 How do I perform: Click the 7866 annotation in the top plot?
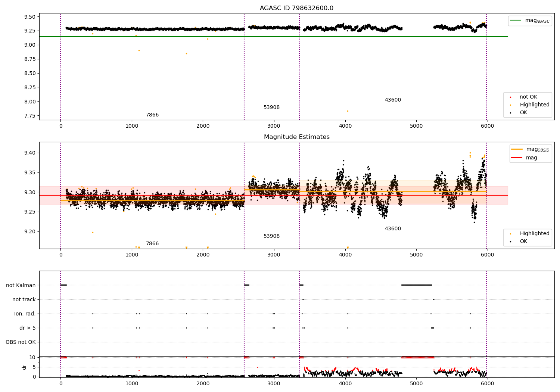[x=152, y=115]
